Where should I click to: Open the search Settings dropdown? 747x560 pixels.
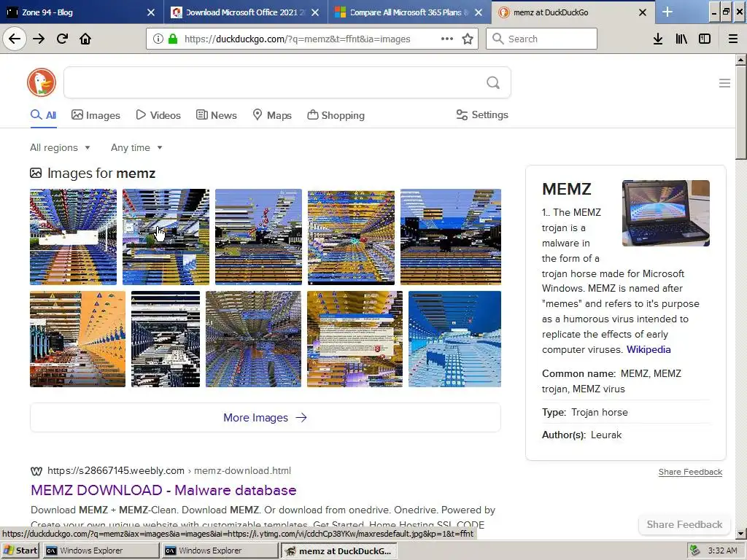[482, 114]
